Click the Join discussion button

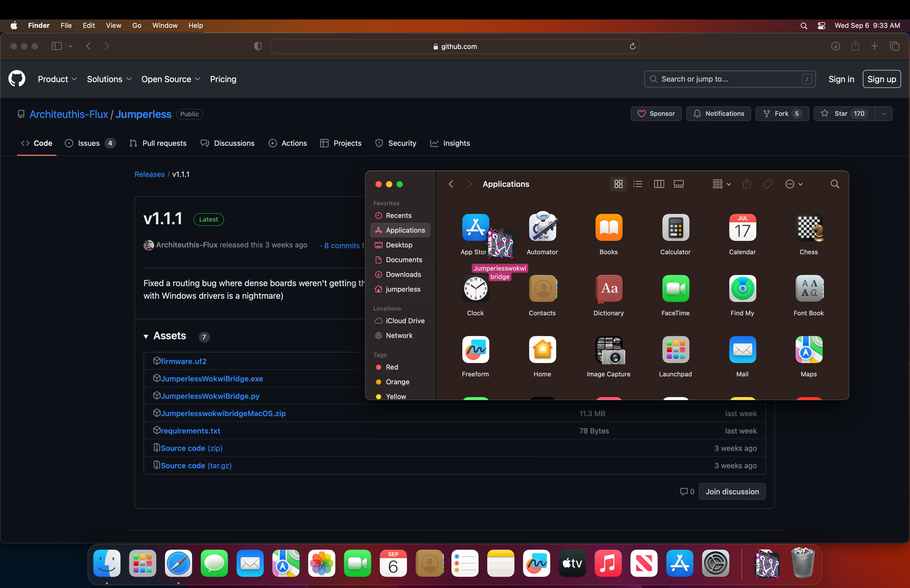732,492
